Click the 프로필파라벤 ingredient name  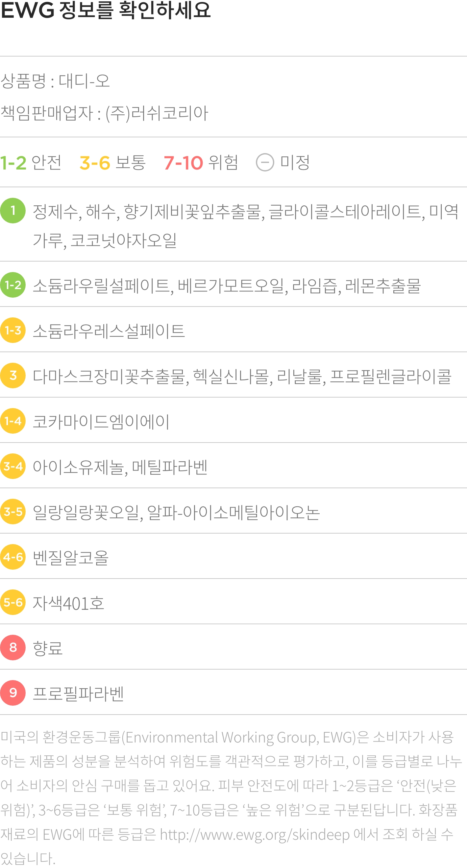(78, 694)
